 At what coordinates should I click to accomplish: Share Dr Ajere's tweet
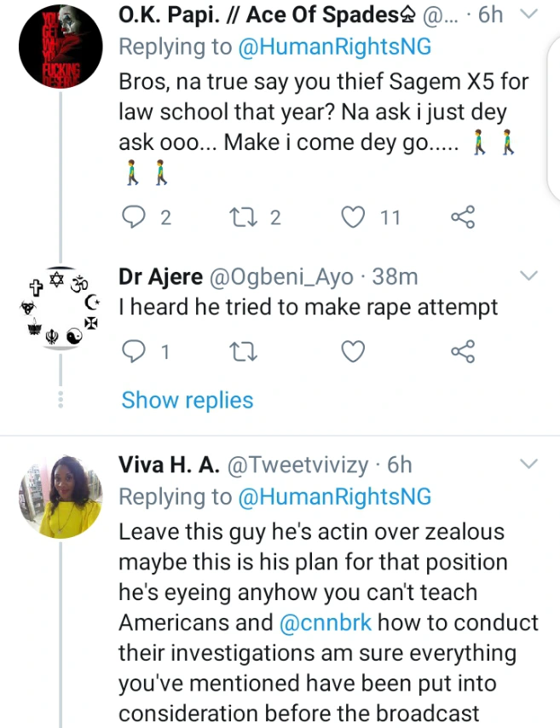point(462,350)
